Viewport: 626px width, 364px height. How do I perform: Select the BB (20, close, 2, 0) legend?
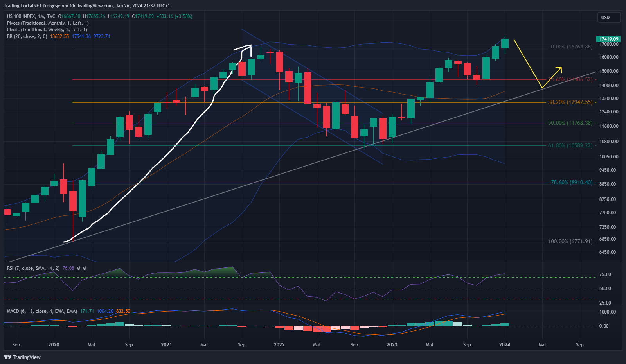pos(27,36)
